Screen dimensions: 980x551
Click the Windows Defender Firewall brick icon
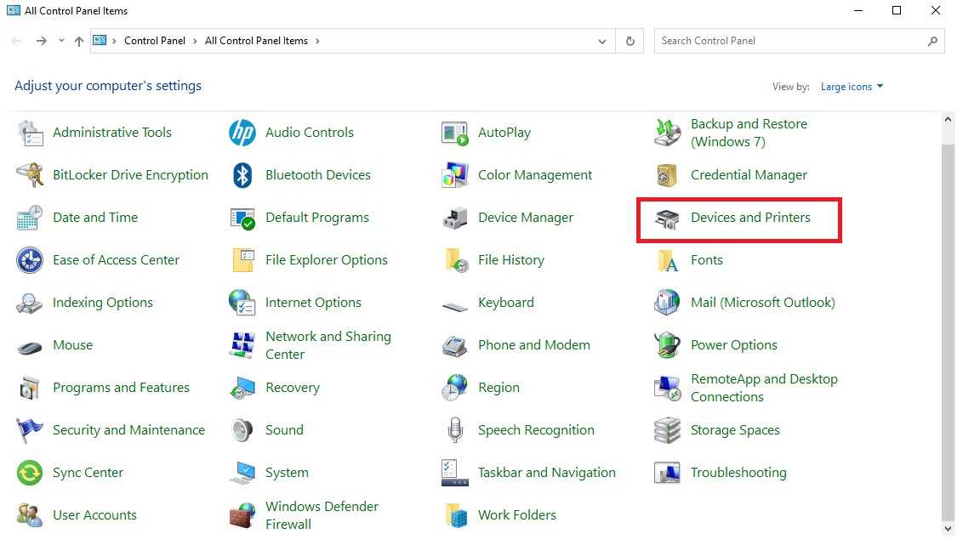[242, 515]
